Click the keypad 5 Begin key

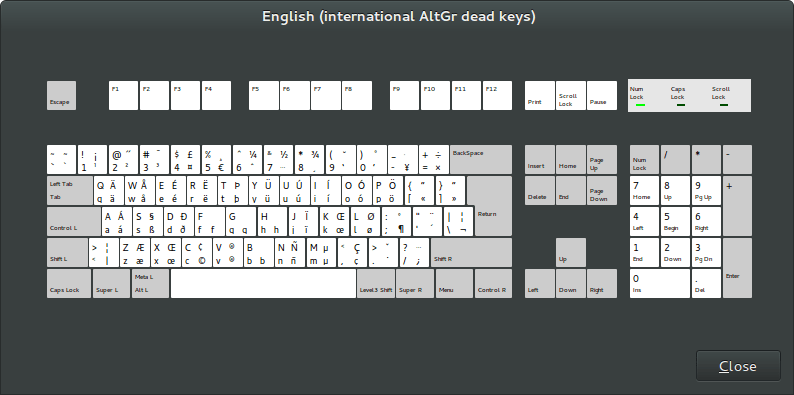(x=676, y=221)
